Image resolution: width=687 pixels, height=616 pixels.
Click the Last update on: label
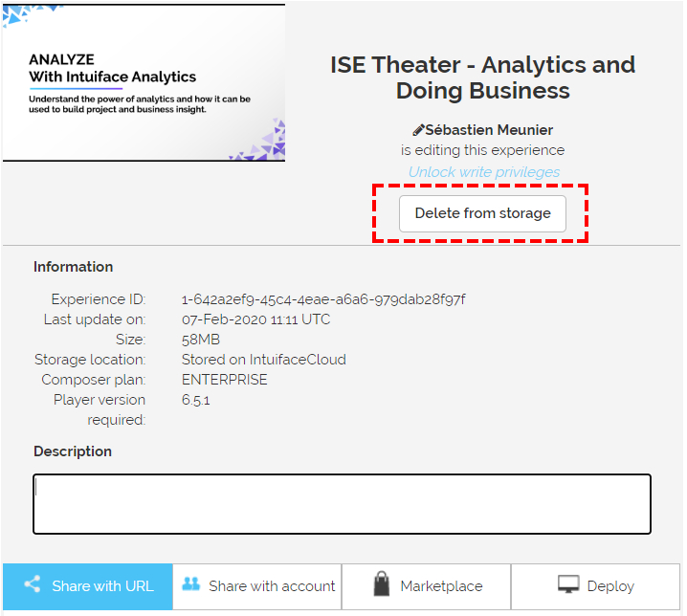click(95, 319)
